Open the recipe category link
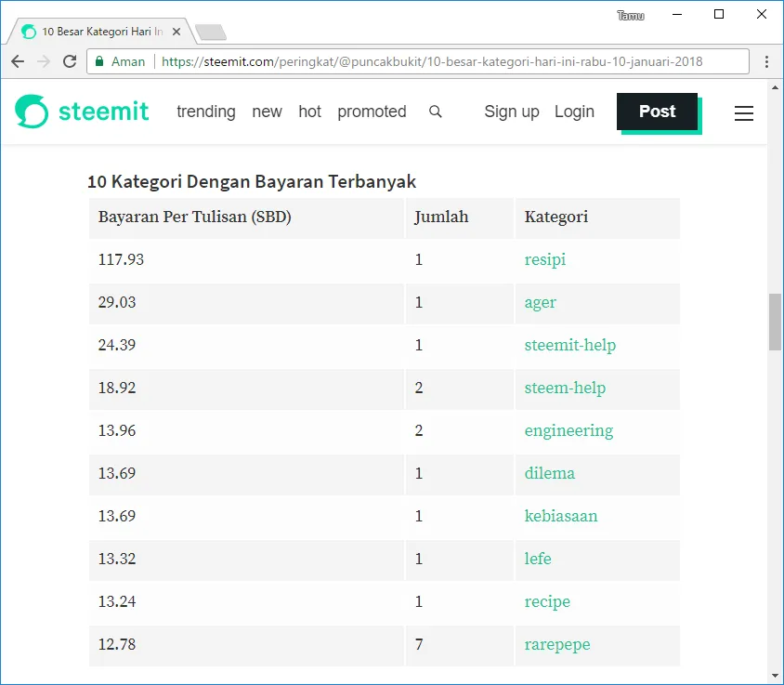 (x=547, y=601)
